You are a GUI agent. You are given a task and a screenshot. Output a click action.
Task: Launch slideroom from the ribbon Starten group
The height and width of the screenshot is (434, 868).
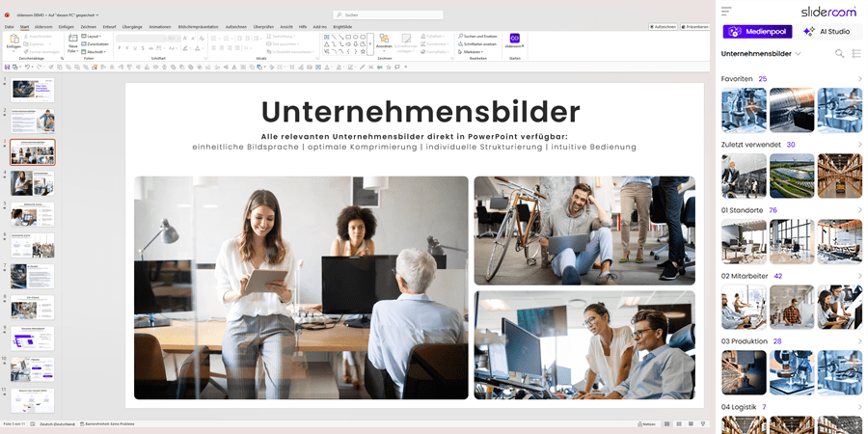[x=515, y=40]
